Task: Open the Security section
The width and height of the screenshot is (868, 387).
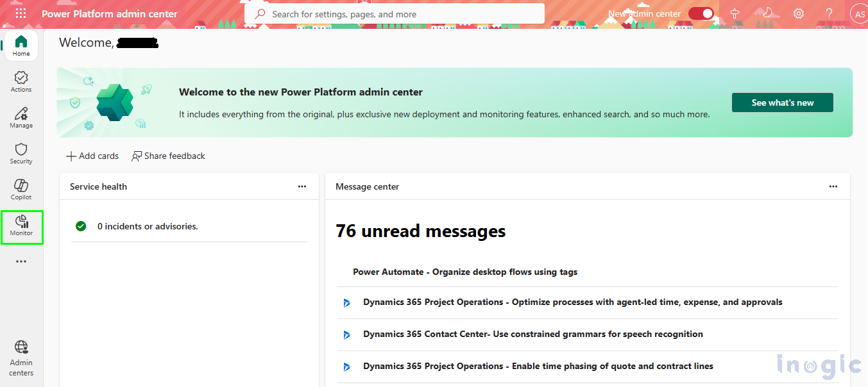Action: pos(21,153)
